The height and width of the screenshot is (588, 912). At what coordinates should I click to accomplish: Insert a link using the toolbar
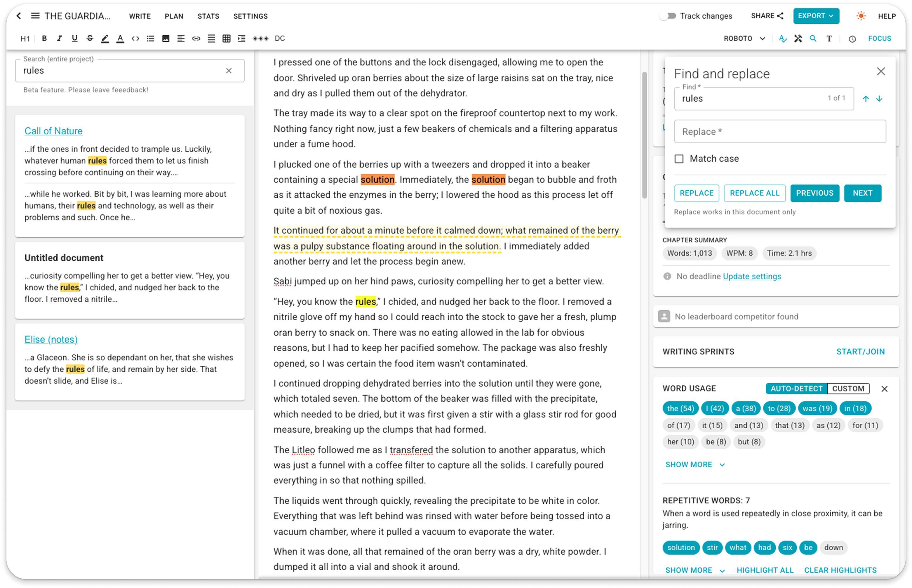pos(196,38)
